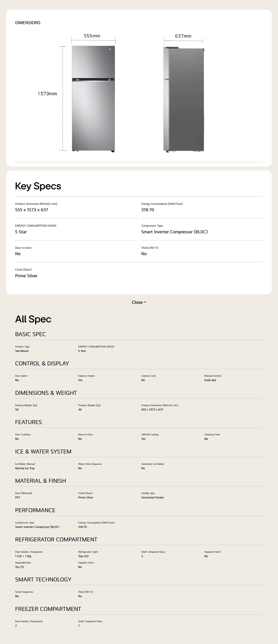Click the Knob dial manual control value

point(210,380)
